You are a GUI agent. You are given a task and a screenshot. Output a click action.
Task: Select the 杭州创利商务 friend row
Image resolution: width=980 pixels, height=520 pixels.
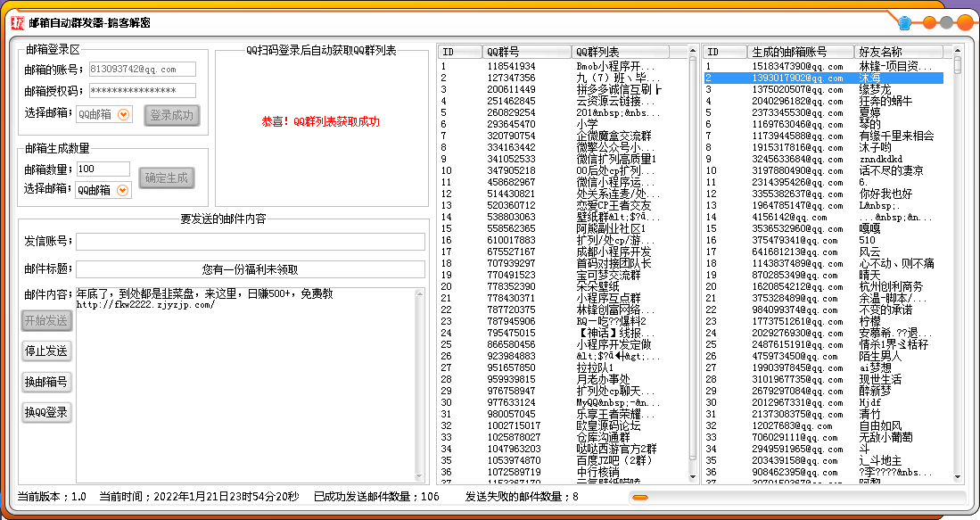[823, 287]
